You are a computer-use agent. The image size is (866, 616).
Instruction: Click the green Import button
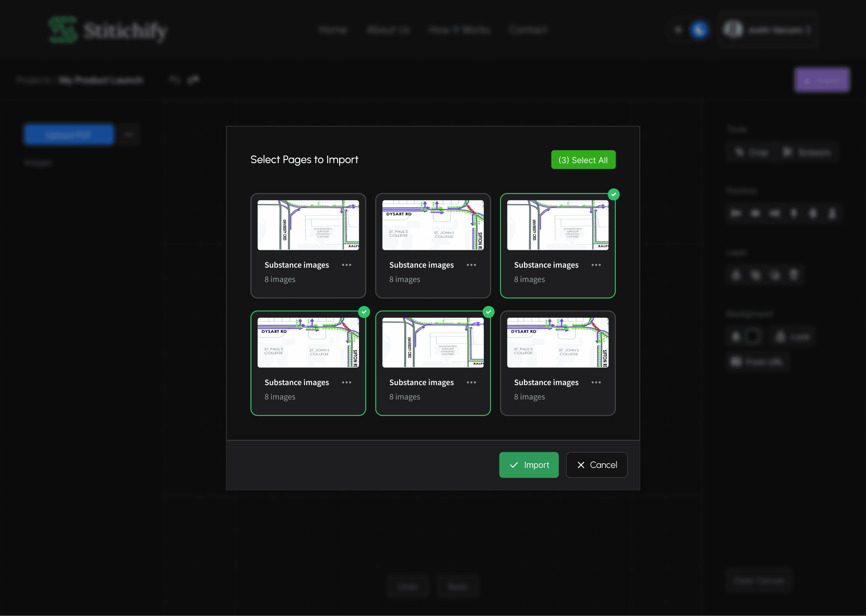pyautogui.click(x=529, y=465)
